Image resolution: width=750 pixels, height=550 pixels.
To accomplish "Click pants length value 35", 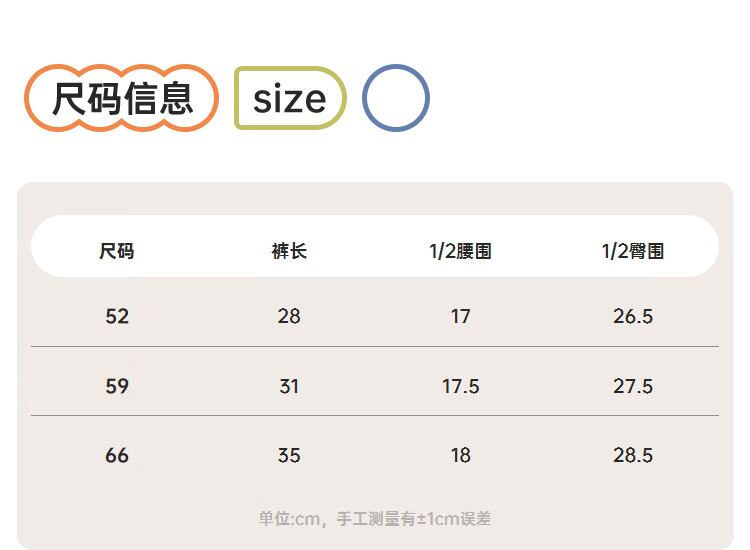I will (289, 455).
